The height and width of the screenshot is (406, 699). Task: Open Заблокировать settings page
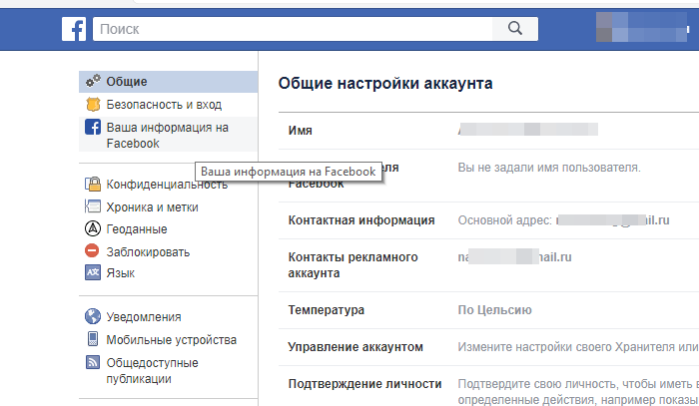pos(148,252)
